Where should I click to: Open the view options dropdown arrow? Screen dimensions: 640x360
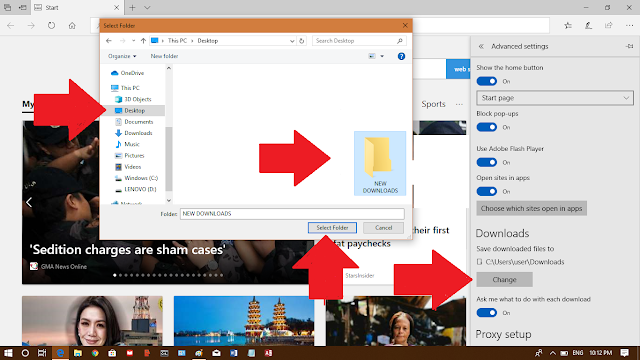382,56
